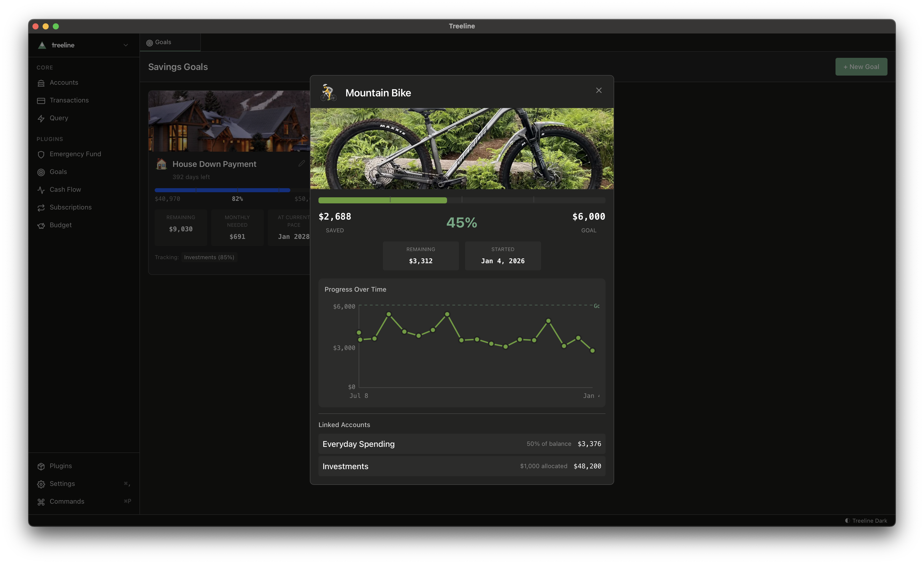
Task: Click the Budget piggy bank icon
Action: (41, 225)
